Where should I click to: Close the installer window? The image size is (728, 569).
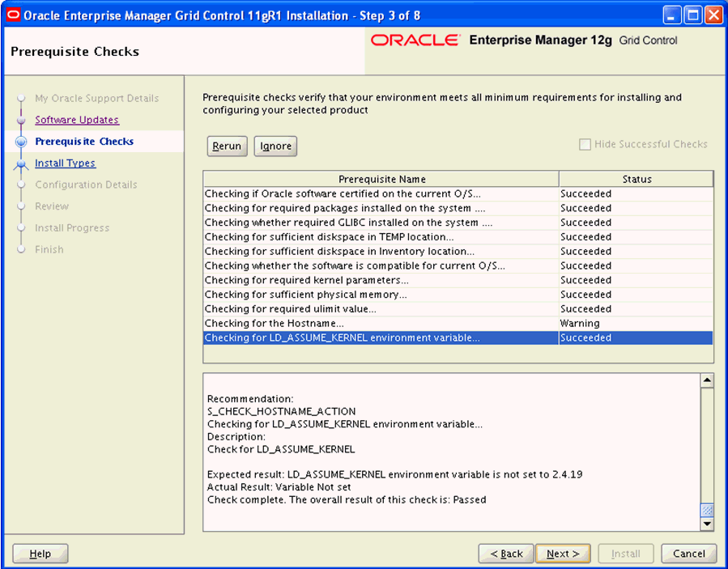click(x=714, y=15)
